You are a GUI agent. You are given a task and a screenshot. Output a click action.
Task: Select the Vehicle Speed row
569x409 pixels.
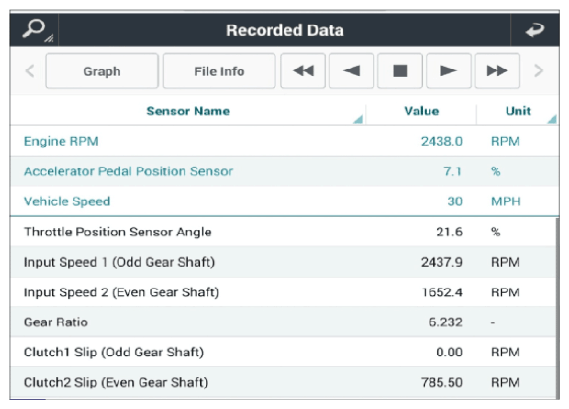(x=285, y=201)
